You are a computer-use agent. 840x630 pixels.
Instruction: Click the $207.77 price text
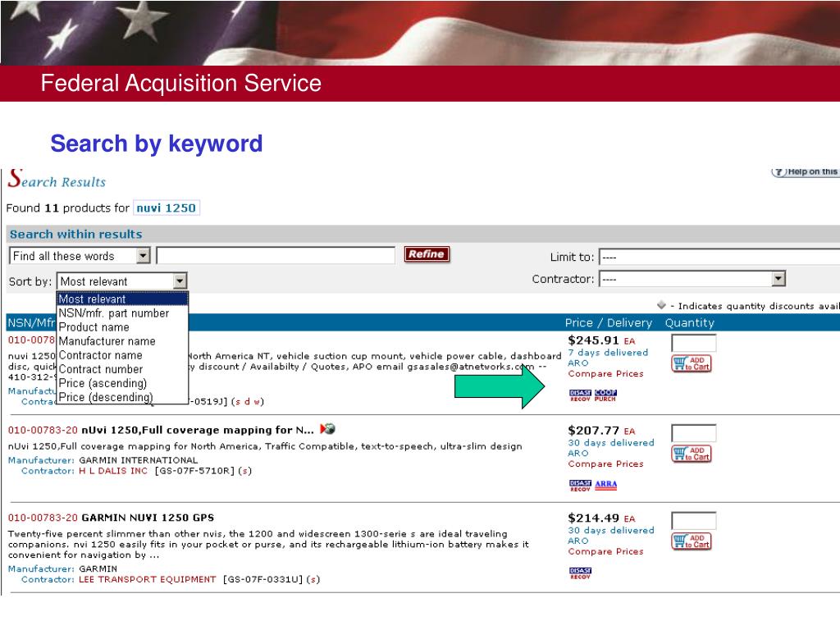pyautogui.click(x=593, y=430)
